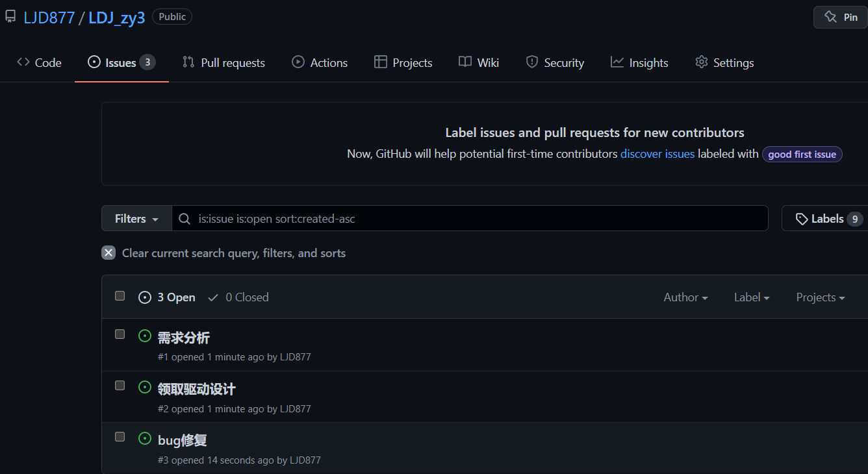Follow the 'discover issues' link

click(x=657, y=154)
